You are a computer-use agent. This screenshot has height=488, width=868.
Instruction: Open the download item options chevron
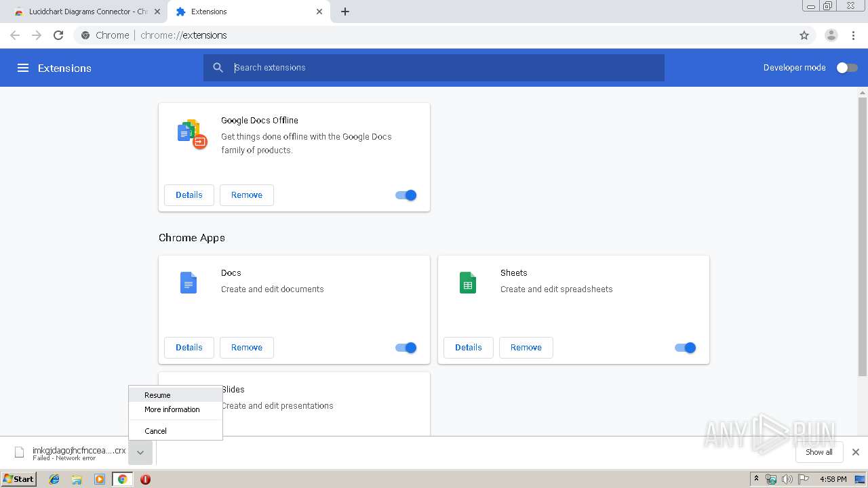coord(140,452)
